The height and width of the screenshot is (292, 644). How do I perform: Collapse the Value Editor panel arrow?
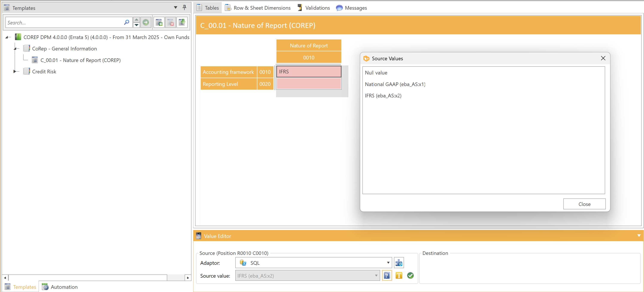[x=639, y=236]
